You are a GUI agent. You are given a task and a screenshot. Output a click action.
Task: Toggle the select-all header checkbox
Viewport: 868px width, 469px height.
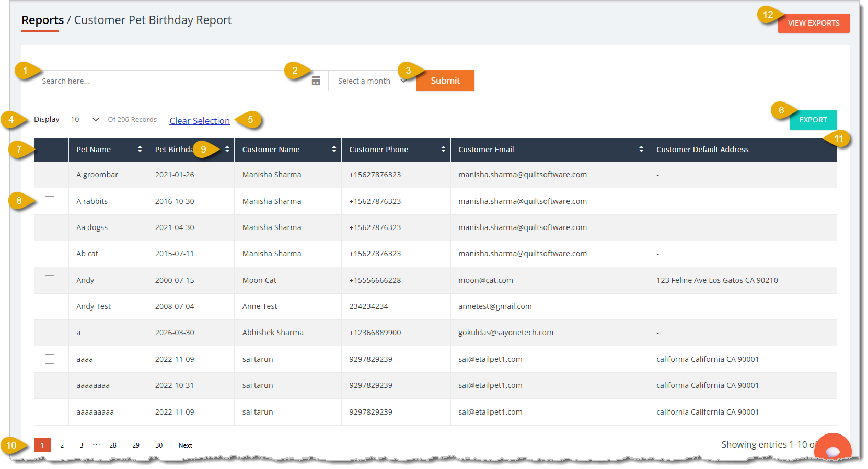[50, 150]
